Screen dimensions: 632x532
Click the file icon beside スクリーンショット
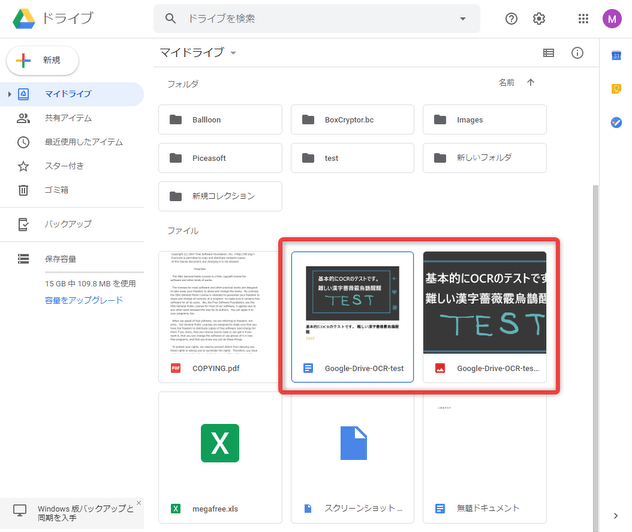coord(308,509)
